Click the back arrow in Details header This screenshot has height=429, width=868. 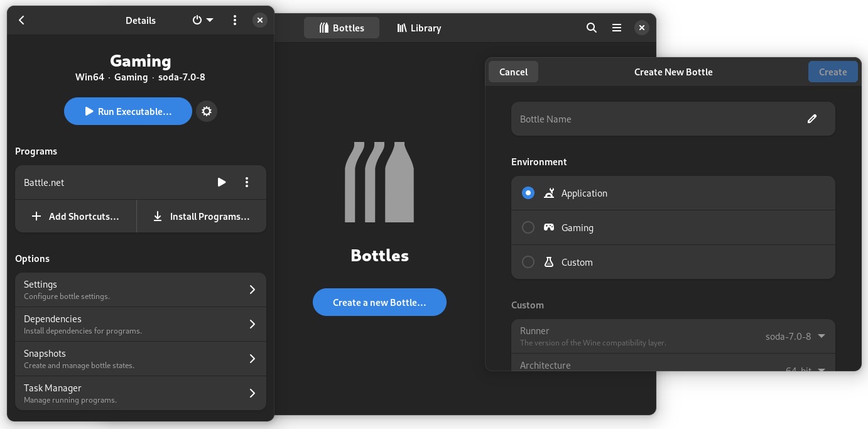[x=21, y=20]
